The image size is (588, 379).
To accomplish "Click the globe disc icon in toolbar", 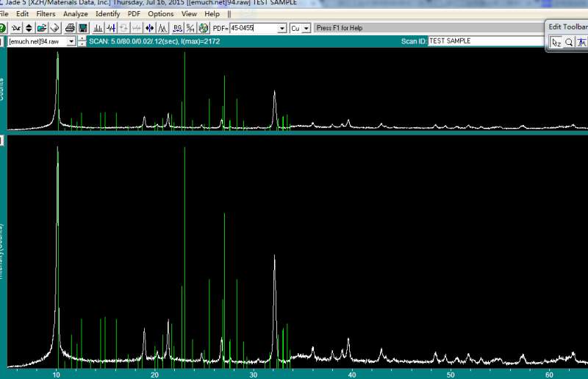I will (x=204, y=28).
